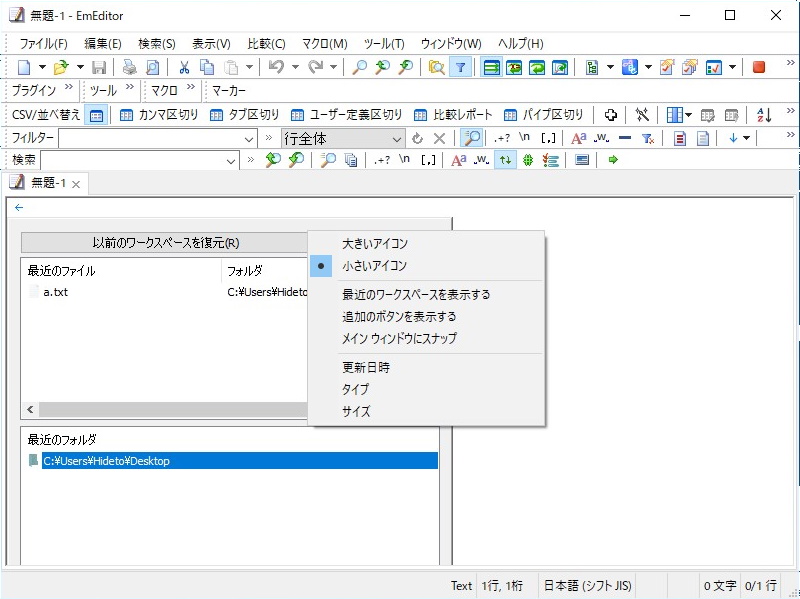This screenshot has width=800, height=599.
Task: Click the New file icon
Action: [24, 67]
